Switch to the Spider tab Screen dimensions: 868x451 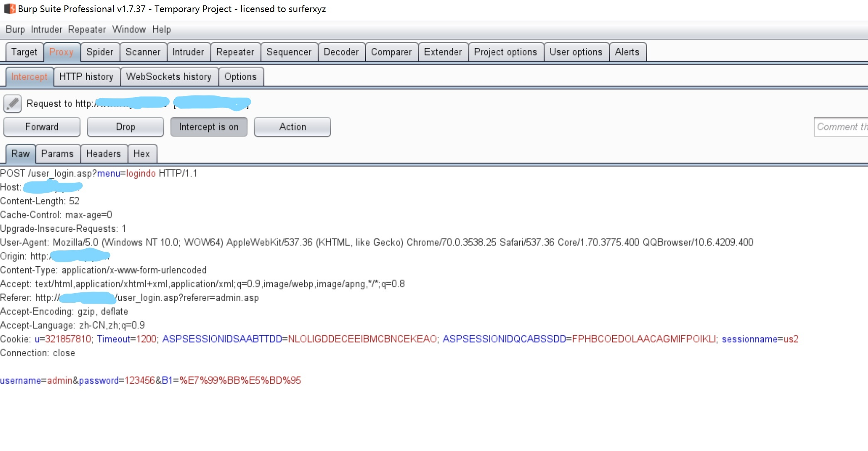[x=100, y=52]
